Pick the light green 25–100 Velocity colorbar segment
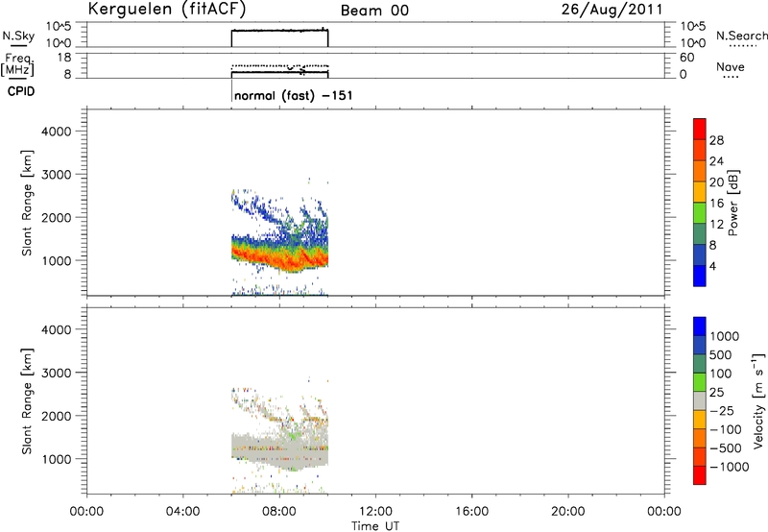Screen dimensions: 768x532 point(700,382)
